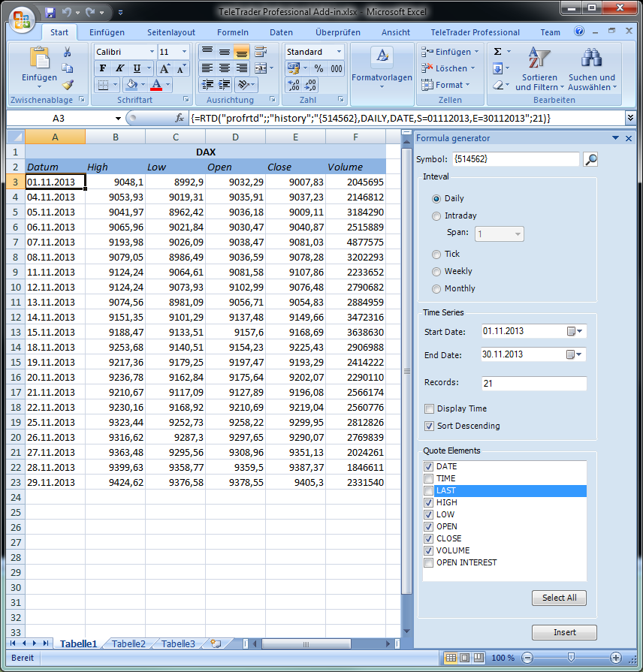This screenshot has width=643, height=672.
Task: Click the zoom in plus button
Action: click(x=615, y=658)
